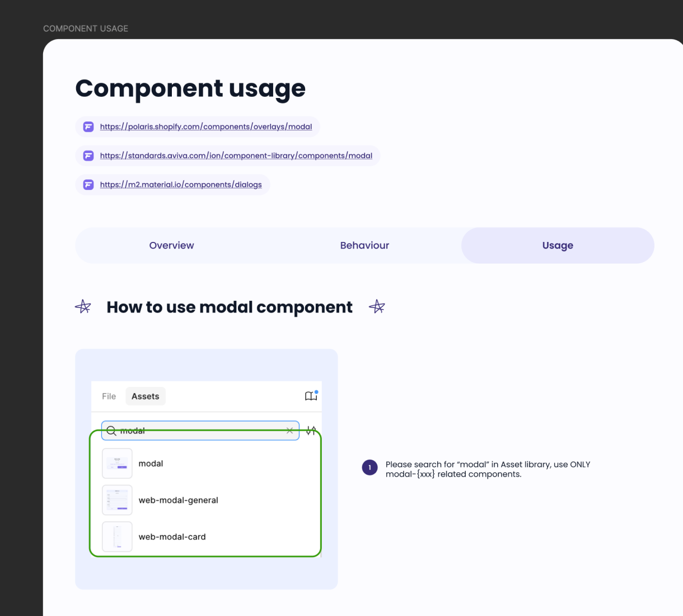Clear the search with the X icon
683x616 pixels.
pyautogui.click(x=289, y=431)
